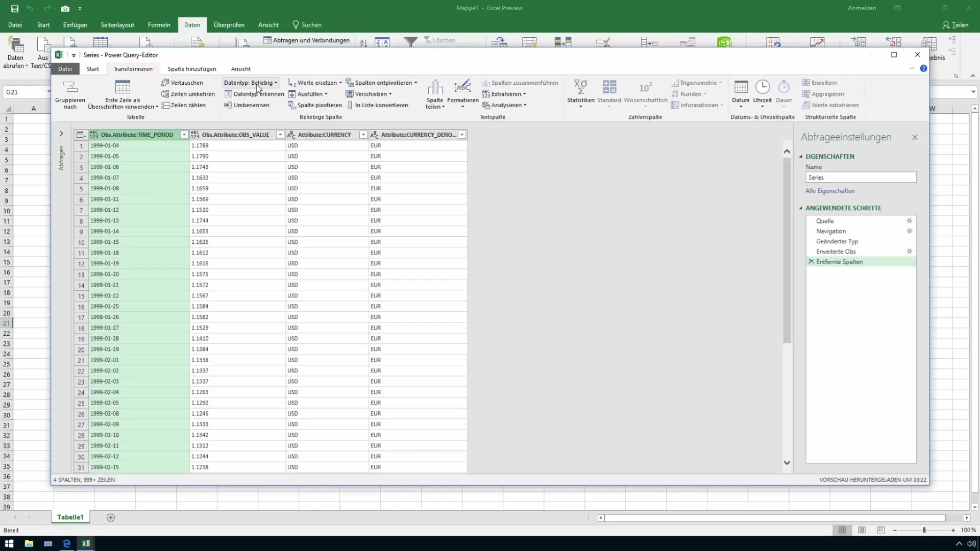Open the Windows Start menu

click(9, 543)
